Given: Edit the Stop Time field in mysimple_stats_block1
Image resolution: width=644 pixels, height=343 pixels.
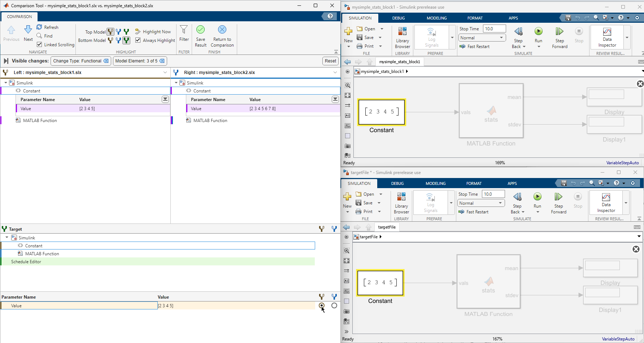Looking at the screenshot, I should click(494, 29).
